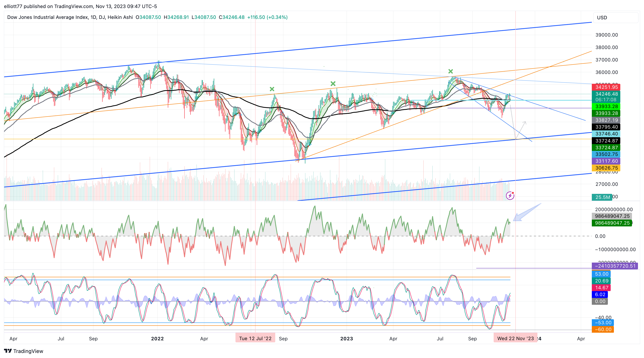
Task: Click the black 33795.40 price label
Action: [x=606, y=127]
